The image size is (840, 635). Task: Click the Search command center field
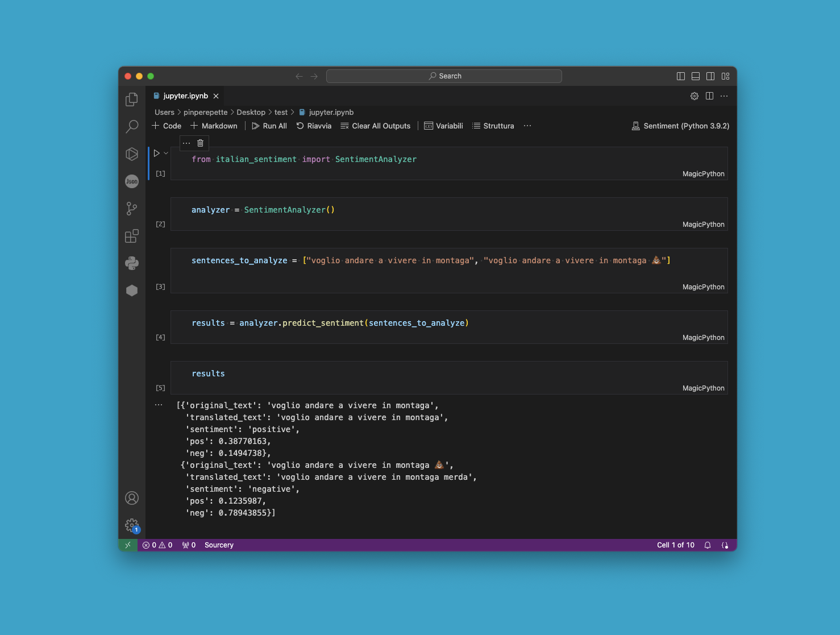(444, 76)
